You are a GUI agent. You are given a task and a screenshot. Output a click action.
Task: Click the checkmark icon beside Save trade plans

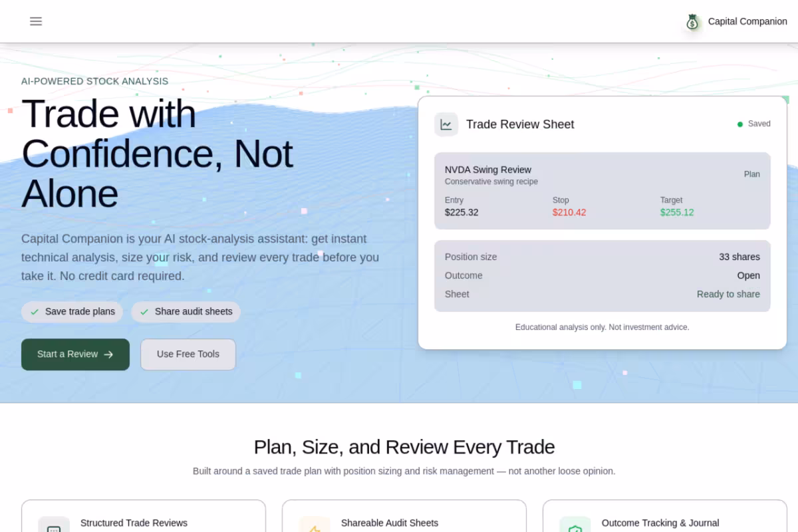coord(35,312)
